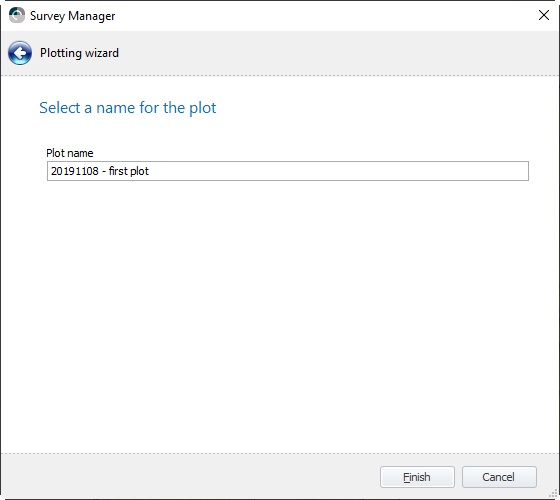Go back using the blue arrow icon
The height and width of the screenshot is (500, 560).
20,53
